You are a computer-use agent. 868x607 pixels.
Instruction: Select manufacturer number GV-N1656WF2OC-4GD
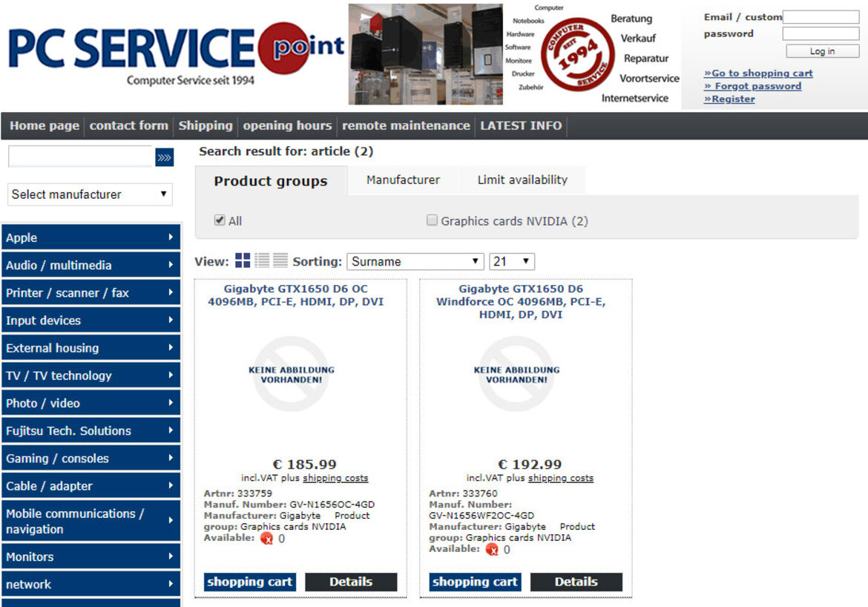(481, 516)
